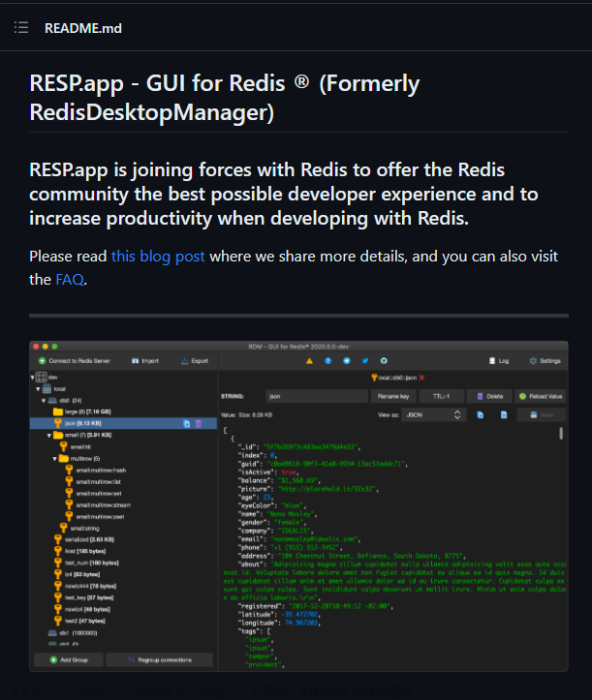Click the blue help circle icon

pyautogui.click(x=327, y=361)
